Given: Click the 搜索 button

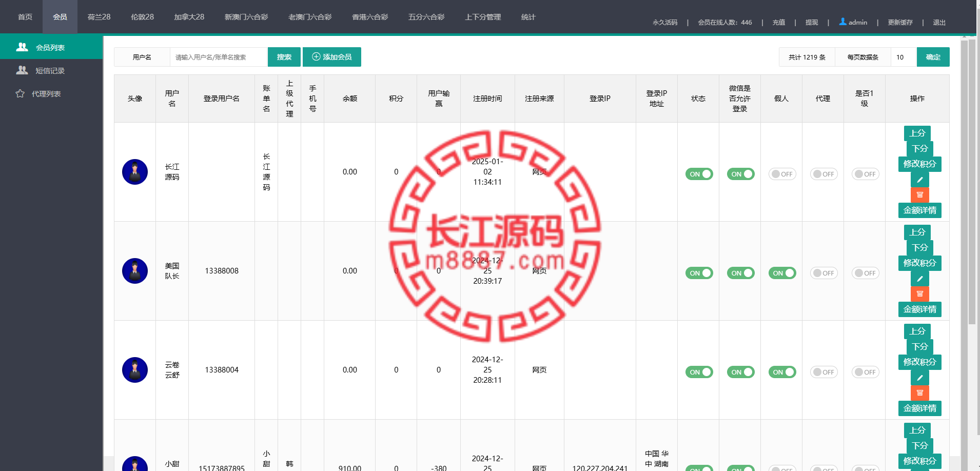Looking at the screenshot, I should tap(284, 57).
